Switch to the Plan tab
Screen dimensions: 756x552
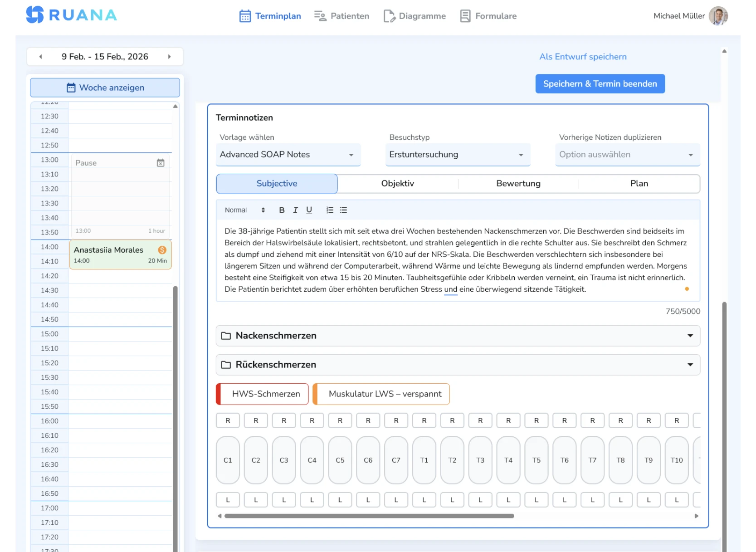[x=639, y=183]
